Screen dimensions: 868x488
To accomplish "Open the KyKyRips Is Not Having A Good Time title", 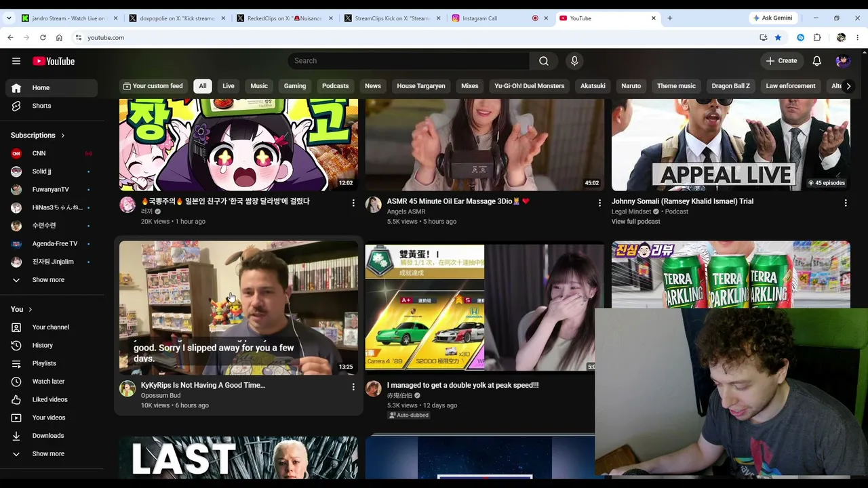I will pos(203,385).
